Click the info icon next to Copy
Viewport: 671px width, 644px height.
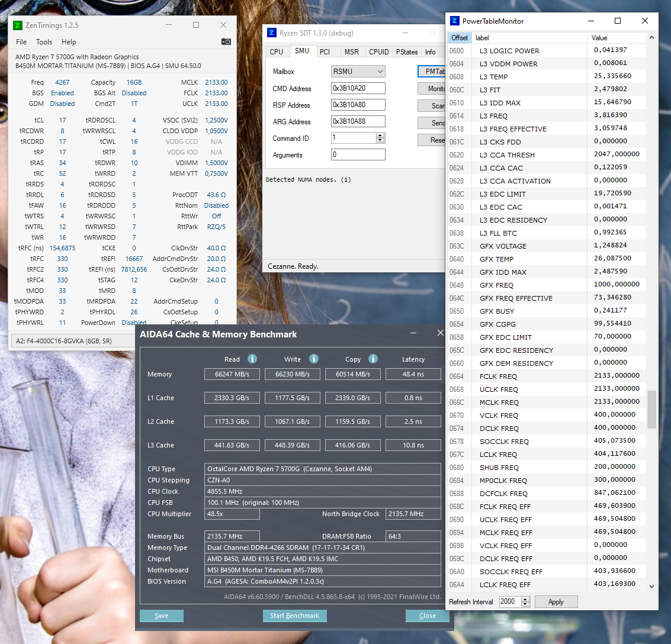pyautogui.click(x=373, y=359)
